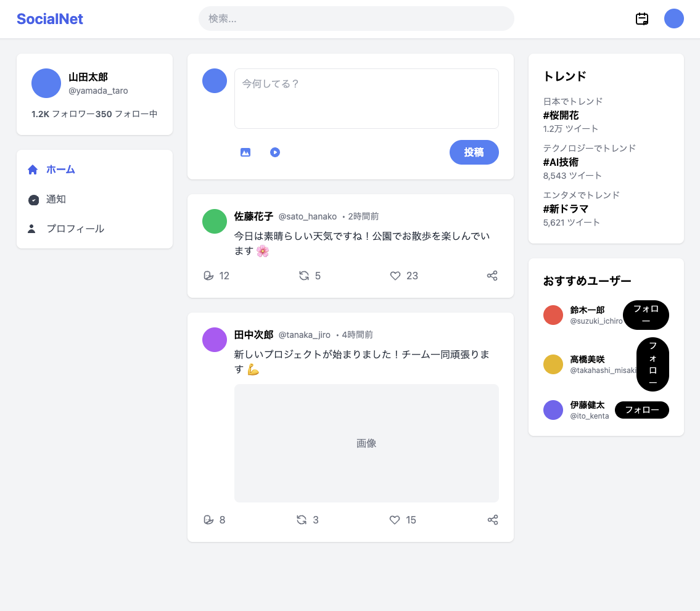Click the handle @tanaka_jiro
Viewport: 700px width, 611px height.
[305, 335]
